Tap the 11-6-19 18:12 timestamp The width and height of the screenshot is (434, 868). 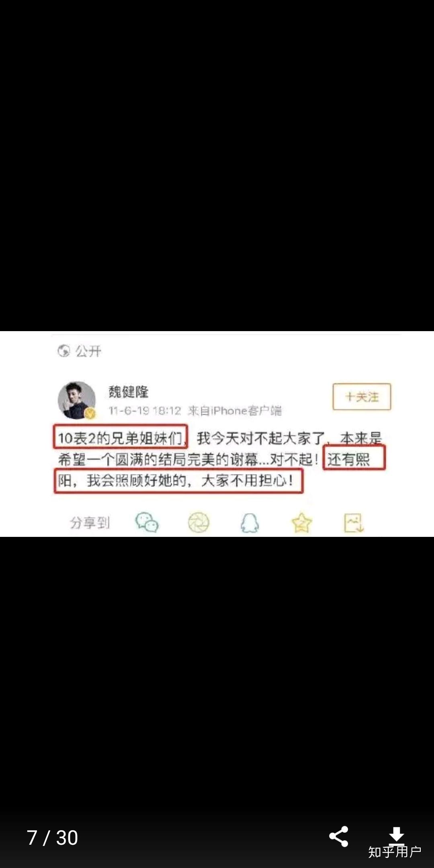point(145,411)
